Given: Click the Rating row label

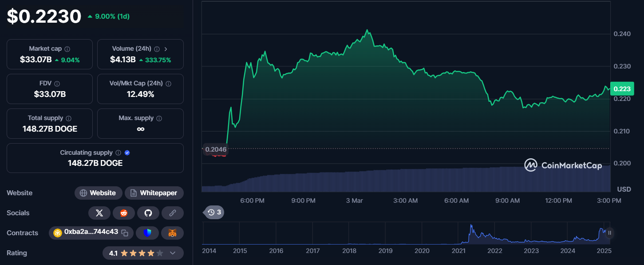Looking at the screenshot, I should [x=17, y=253].
